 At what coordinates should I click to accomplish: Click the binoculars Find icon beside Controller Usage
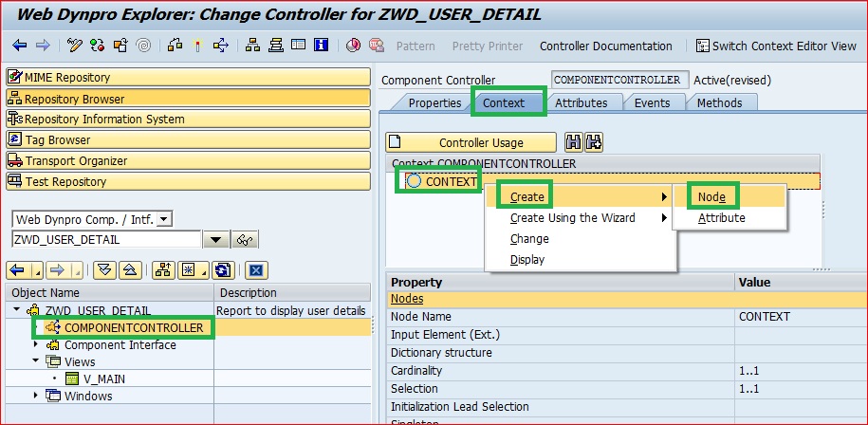pyautogui.click(x=574, y=142)
